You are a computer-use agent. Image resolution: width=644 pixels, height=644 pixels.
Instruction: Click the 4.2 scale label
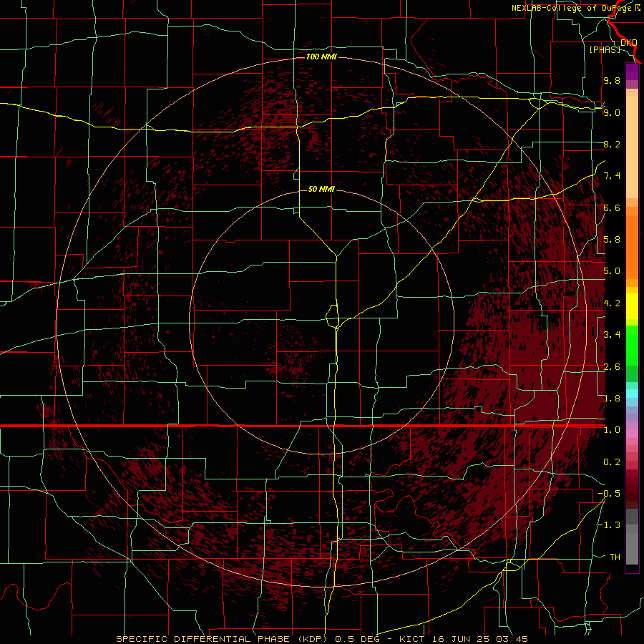pyautogui.click(x=612, y=303)
